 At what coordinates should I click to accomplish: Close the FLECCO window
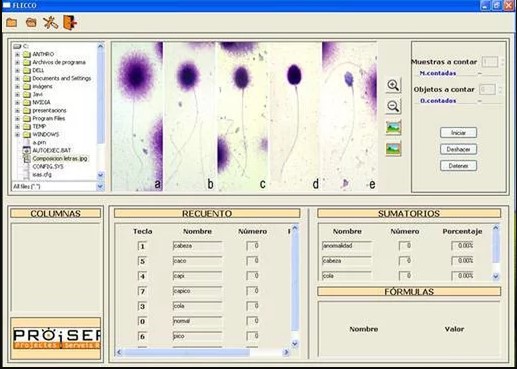pyautogui.click(x=509, y=5)
